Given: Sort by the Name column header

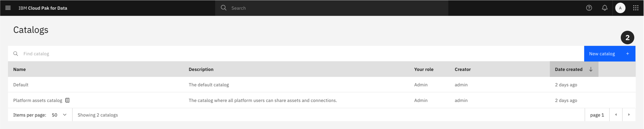Looking at the screenshot, I should click(x=19, y=69).
